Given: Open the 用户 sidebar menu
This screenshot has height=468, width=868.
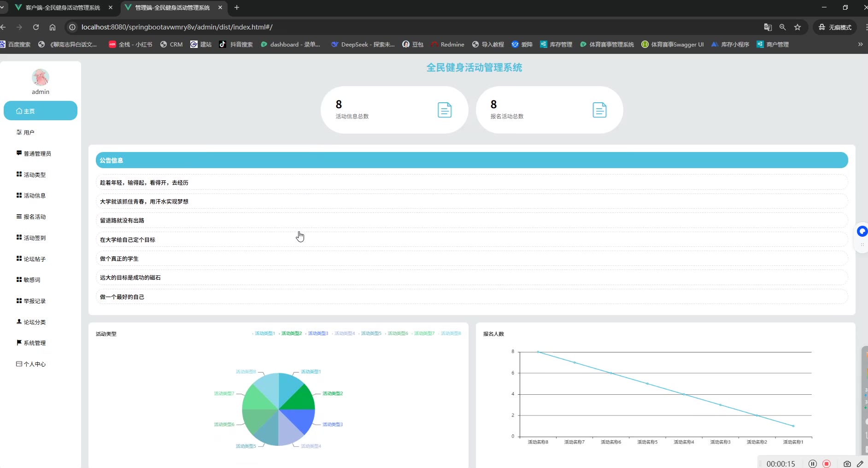Looking at the screenshot, I should click(x=29, y=133).
